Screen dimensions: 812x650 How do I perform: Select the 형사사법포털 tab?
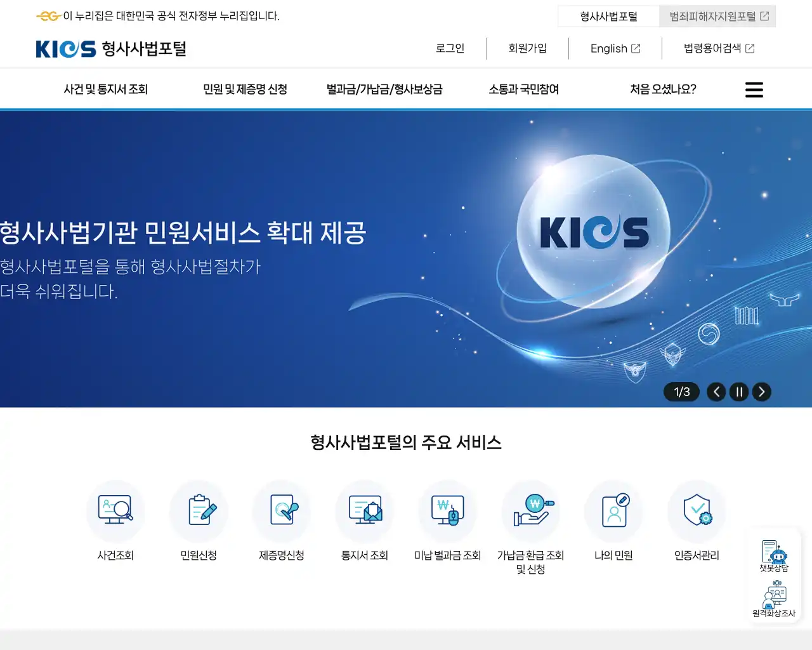coord(609,17)
